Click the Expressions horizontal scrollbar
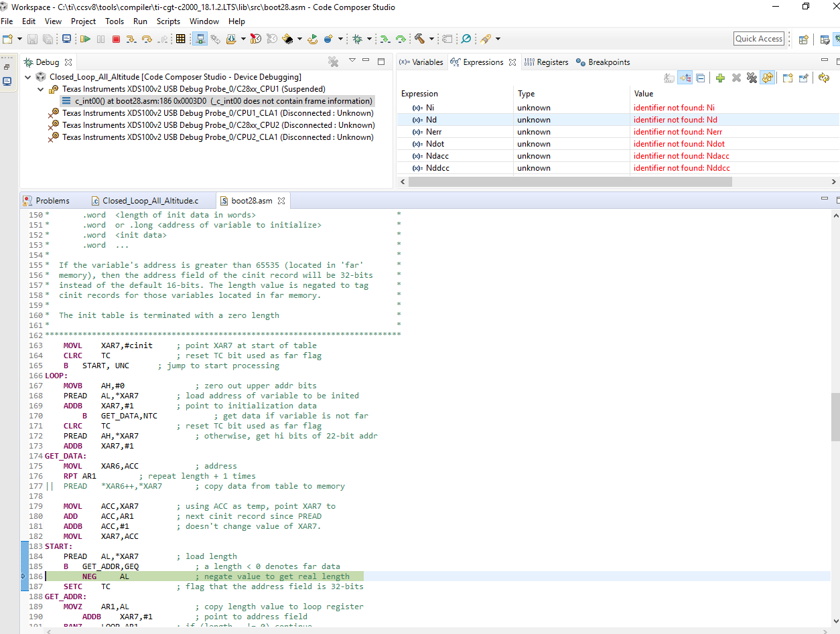Image resolution: width=840 pixels, height=634 pixels. point(569,182)
